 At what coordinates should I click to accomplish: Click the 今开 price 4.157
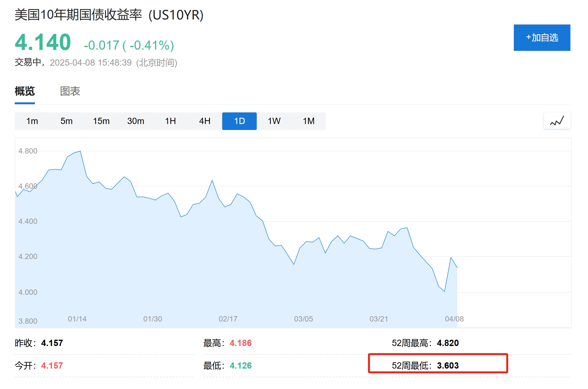pos(52,365)
